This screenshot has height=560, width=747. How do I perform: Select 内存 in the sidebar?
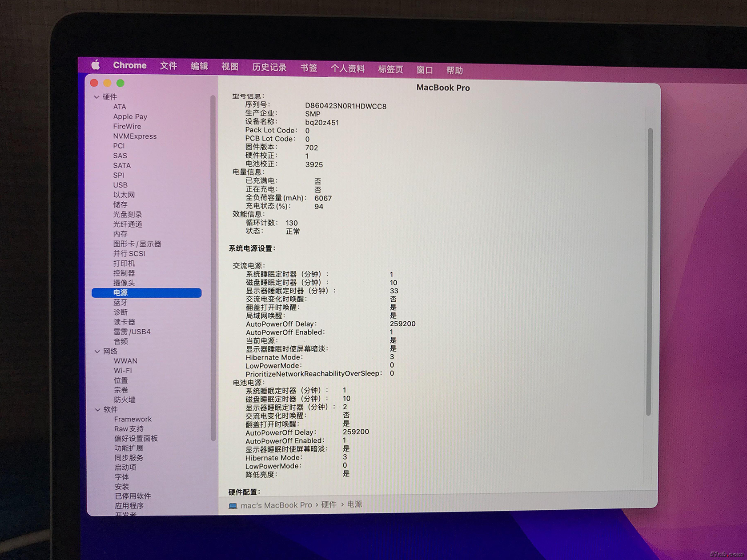pos(120,234)
